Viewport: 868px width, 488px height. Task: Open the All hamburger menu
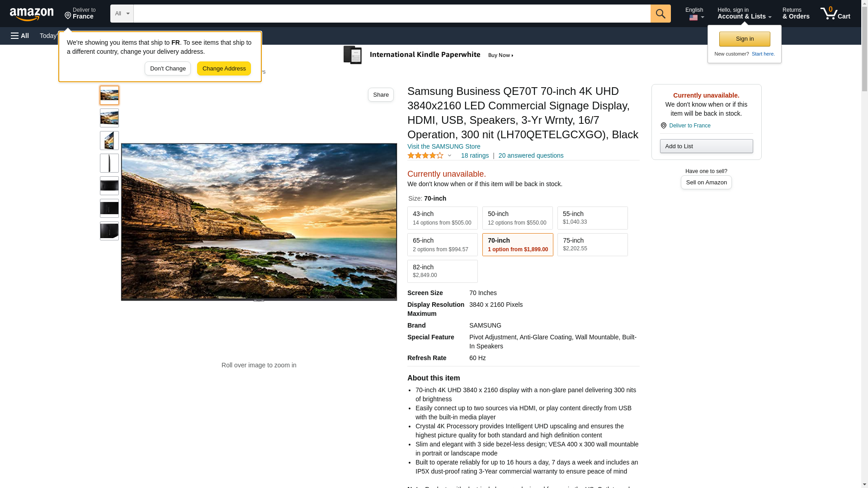click(20, 36)
